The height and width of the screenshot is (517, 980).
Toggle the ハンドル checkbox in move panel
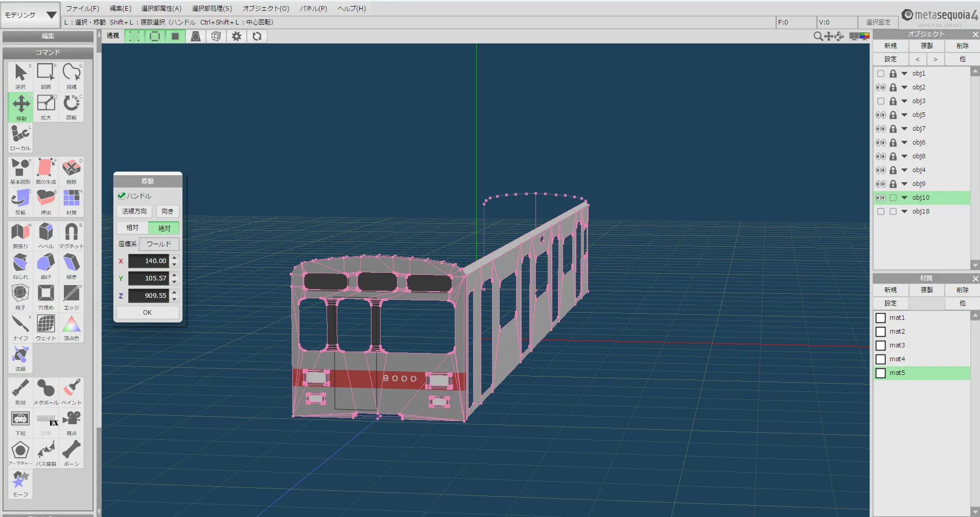pyautogui.click(x=122, y=196)
